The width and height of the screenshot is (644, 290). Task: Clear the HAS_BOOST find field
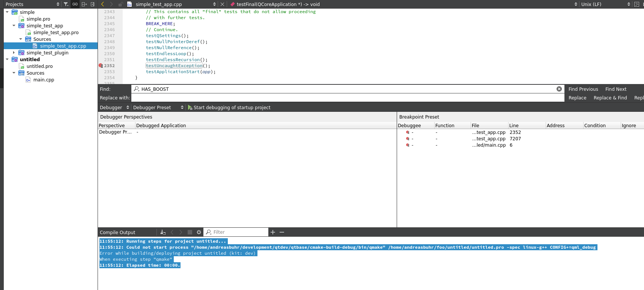tap(559, 89)
